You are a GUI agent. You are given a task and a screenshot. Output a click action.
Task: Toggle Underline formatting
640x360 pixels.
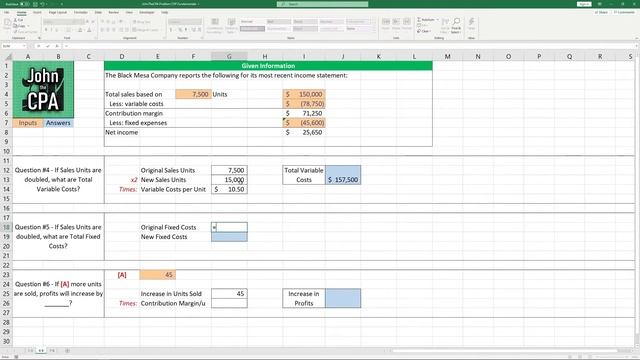(58, 30)
